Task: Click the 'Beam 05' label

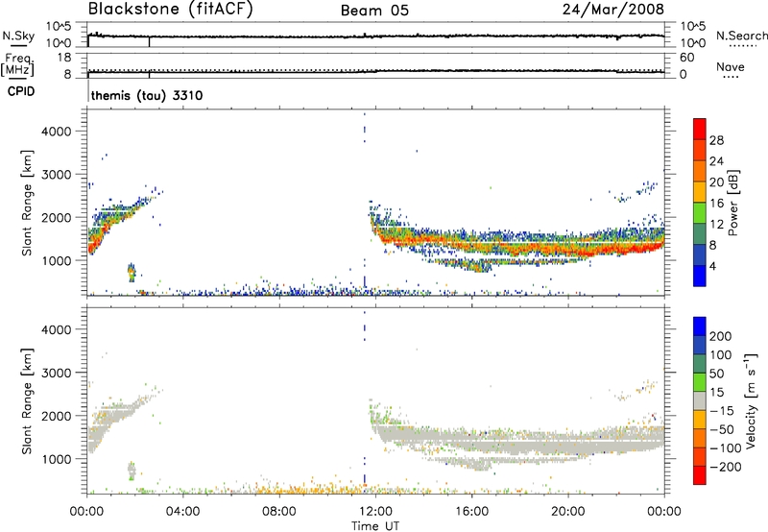Action: (x=374, y=11)
